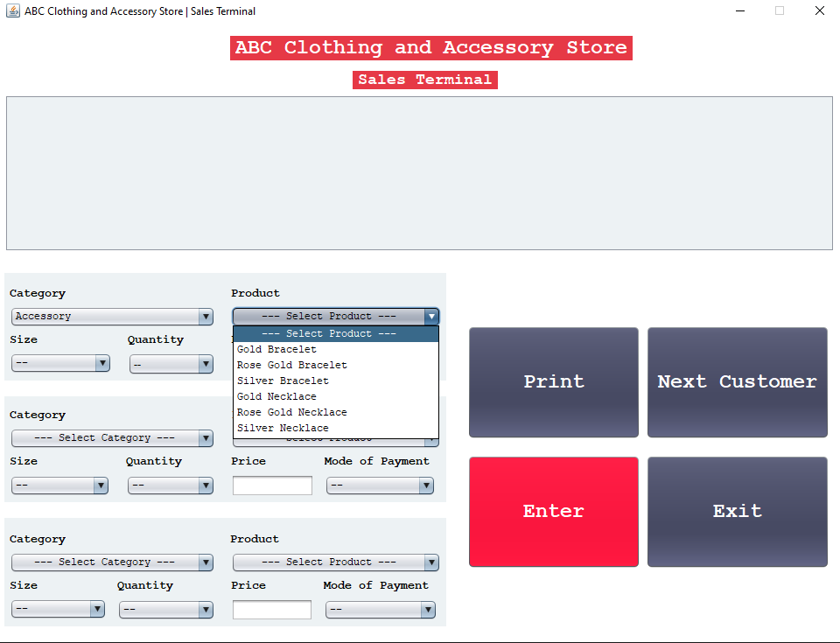Open the first row Quantity dropdown
The height and width of the screenshot is (643, 840).
[x=171, y=364]
